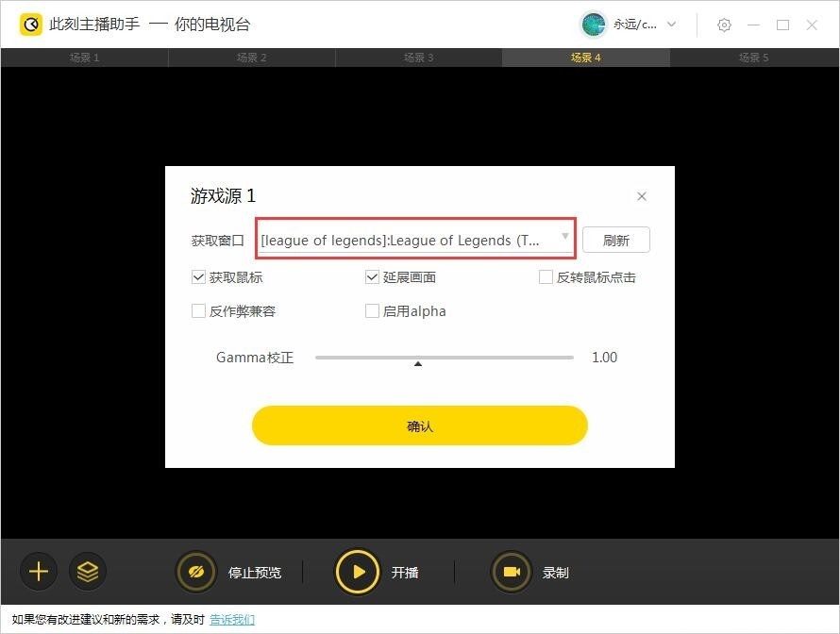Screen dimensions: 840x634
Task: Click the 停止预览 preview icon
Action: [x=198, y=571]
